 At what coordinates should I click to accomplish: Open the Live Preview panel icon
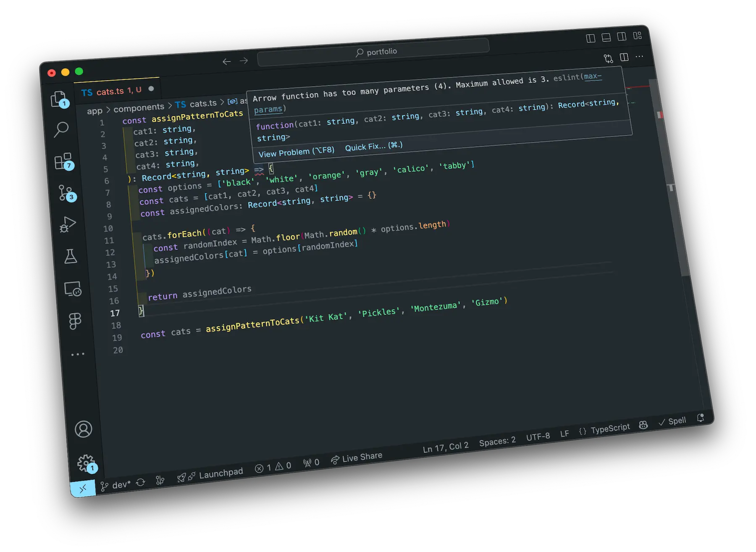pyautogui.click(x=72, y=289)
